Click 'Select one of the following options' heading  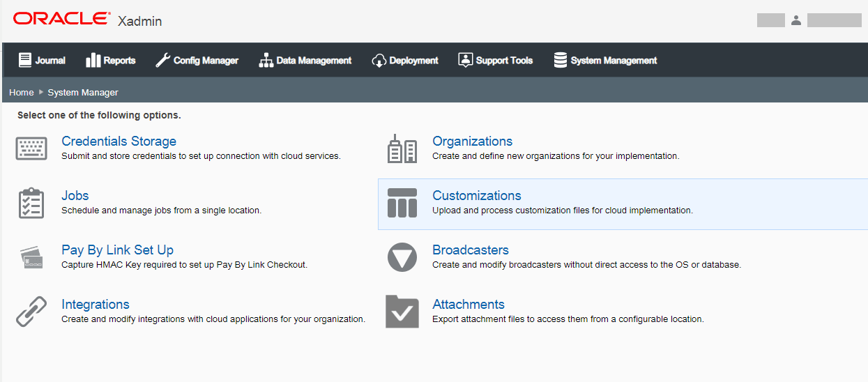click(99, 116)
